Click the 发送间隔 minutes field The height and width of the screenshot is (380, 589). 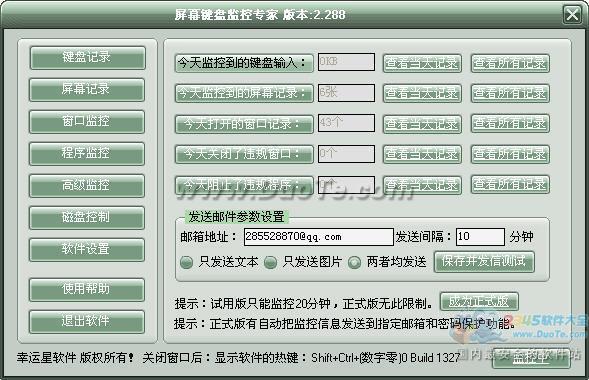pyautogui.click(x=480, y=237)
